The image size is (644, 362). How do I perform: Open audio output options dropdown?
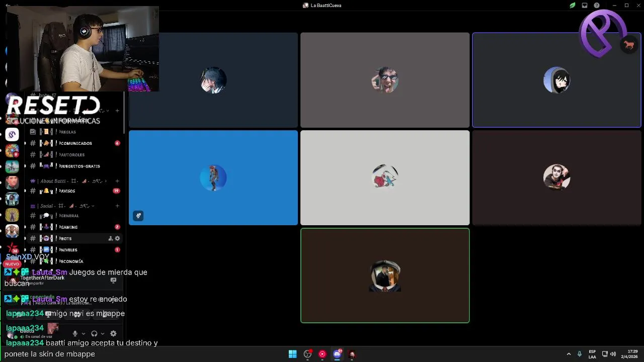pos(103,333)
